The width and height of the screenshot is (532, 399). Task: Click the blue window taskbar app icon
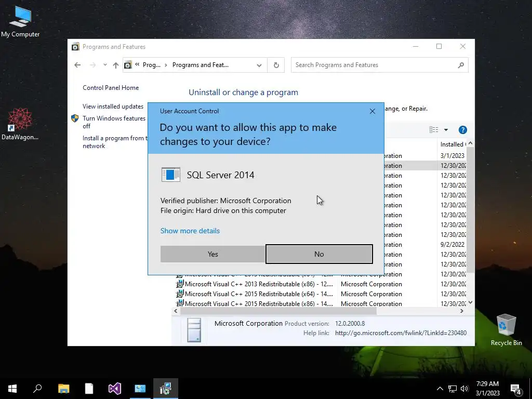pyautogui.click(x=140, y=389)
